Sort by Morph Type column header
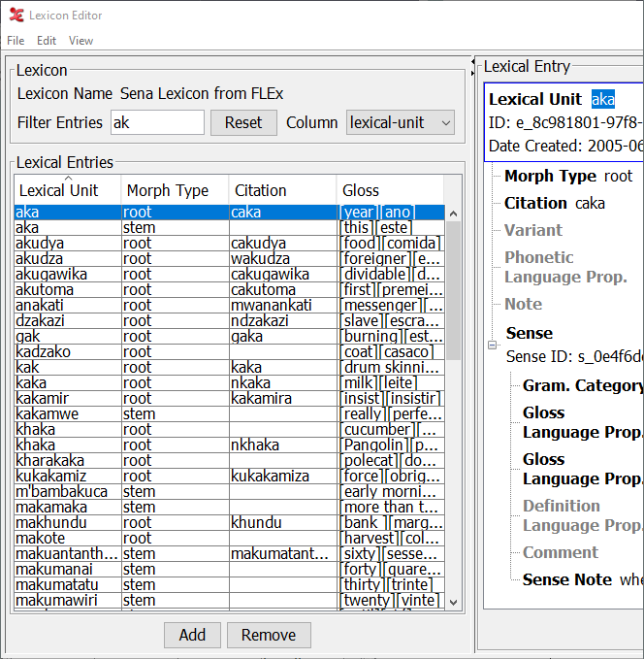 pyautogui.click(x=175, y=190)
